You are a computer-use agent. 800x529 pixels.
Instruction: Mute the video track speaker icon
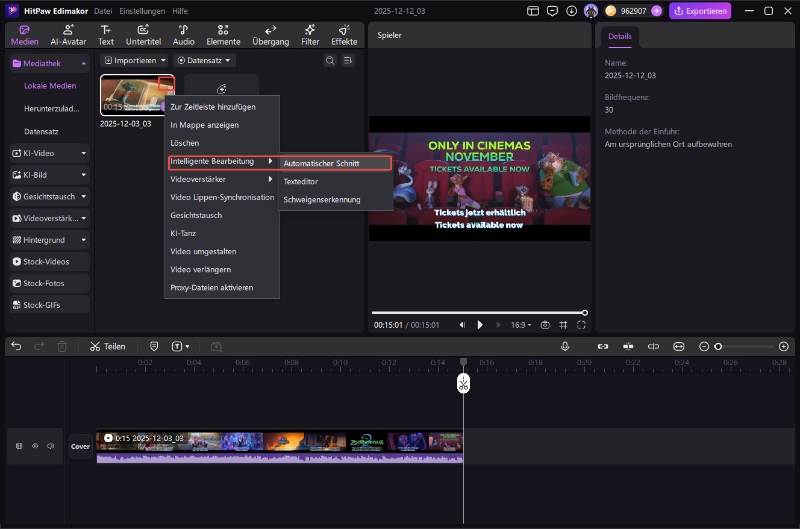(x=51, y=446)
